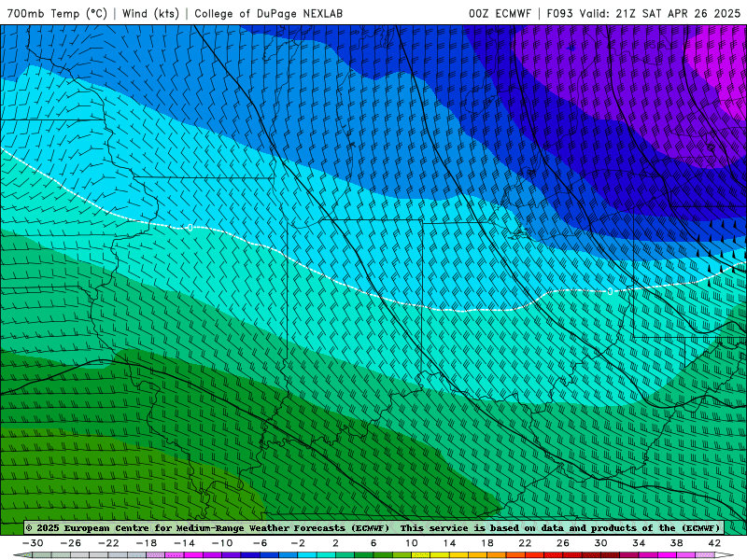Viewport: 747px width, 560px height.
Task: Click the 6 legend value
Action: (373, 543)
